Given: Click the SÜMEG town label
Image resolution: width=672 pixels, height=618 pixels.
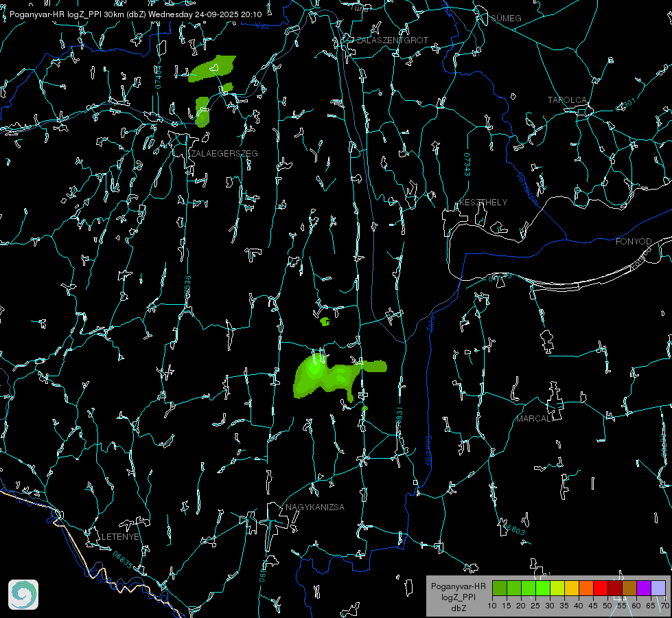Looking at the screenshot, I should pos(506,18).
